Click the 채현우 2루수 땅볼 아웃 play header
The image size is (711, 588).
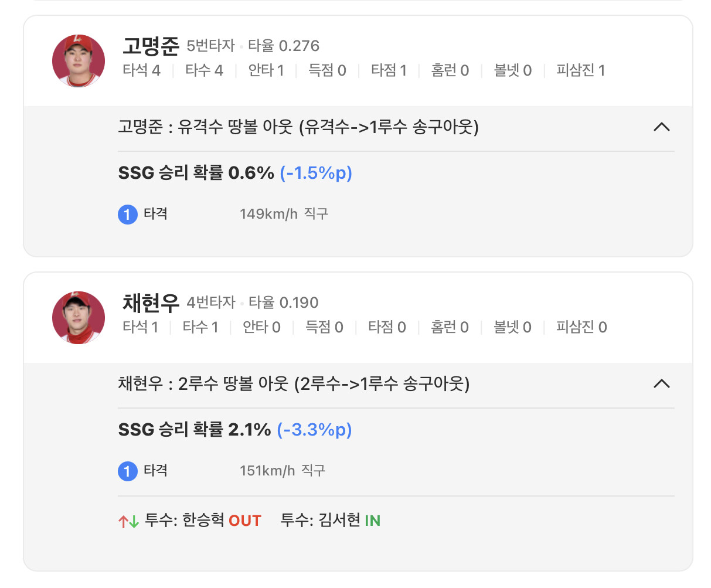(293, 383)
